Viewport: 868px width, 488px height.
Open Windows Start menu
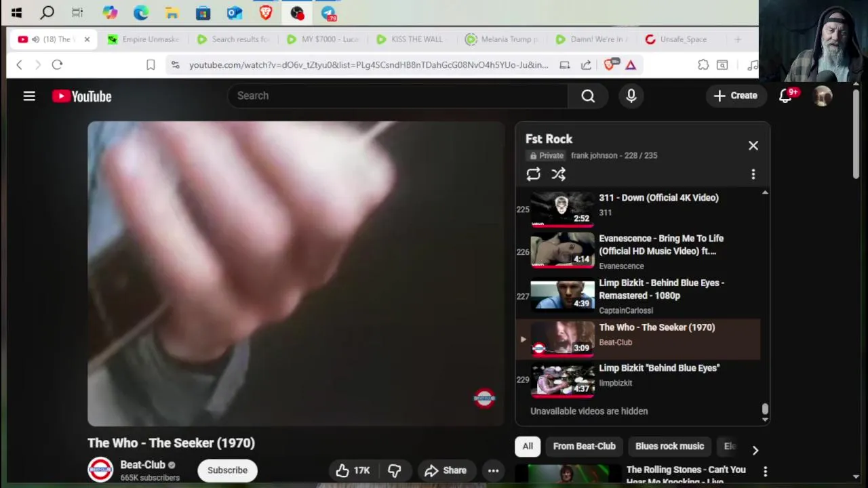[x=16, y=13]
